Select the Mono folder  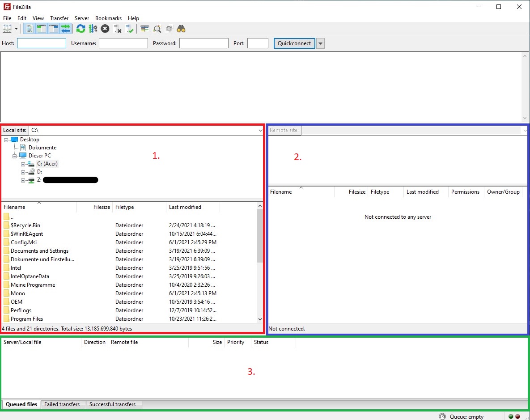[x=18, y=293]
